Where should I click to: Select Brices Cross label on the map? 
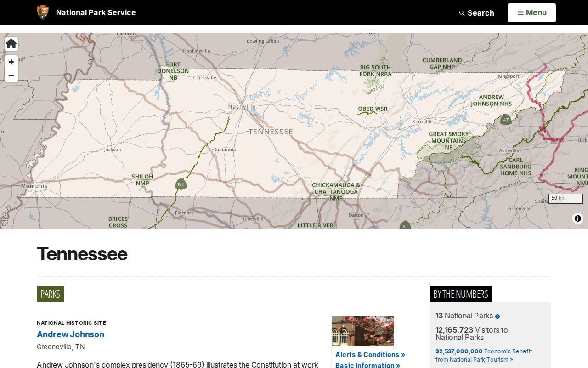point(118,222)
